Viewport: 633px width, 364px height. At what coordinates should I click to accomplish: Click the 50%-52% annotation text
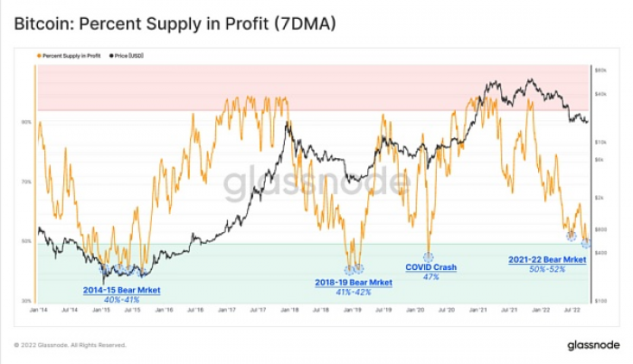pos(547,269)
